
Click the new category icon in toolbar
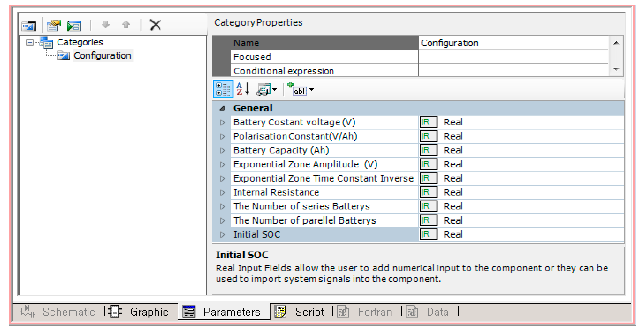coord(28,26)
